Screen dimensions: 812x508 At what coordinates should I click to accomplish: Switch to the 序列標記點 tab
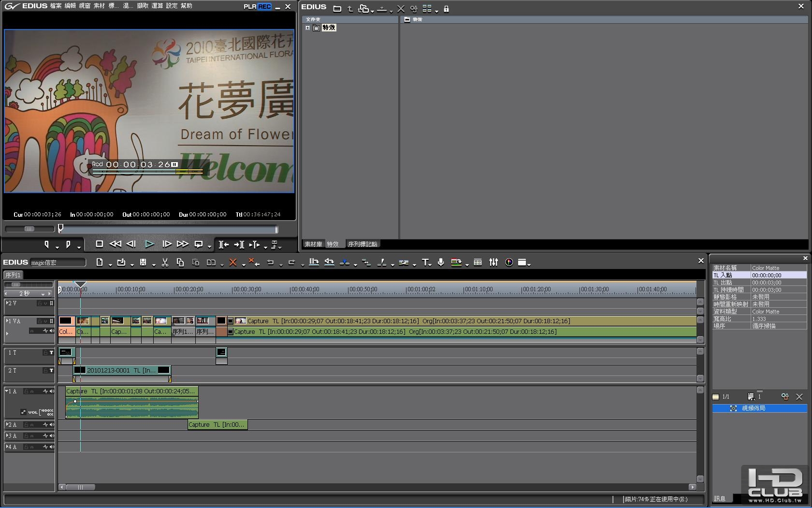[362, 244]
